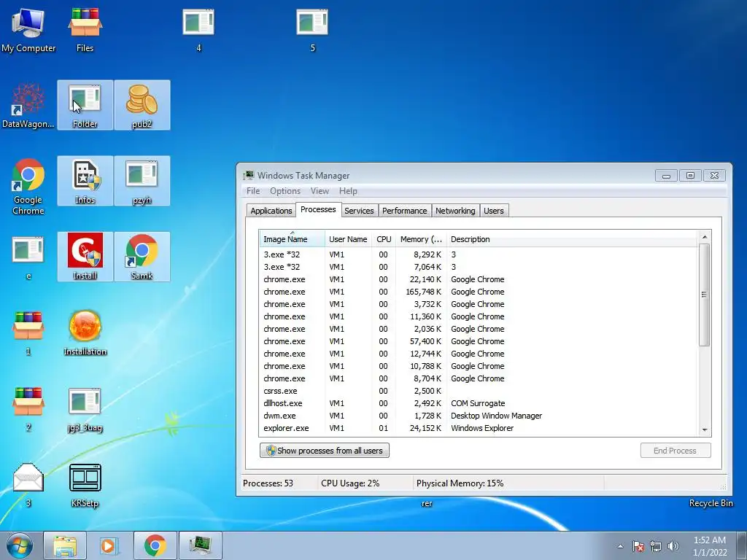Select chrome.exe row using 165,748 K
Image resolution: width=747 pixels, height=560 pixels.
pyautogui.click(x=479, y=292)
